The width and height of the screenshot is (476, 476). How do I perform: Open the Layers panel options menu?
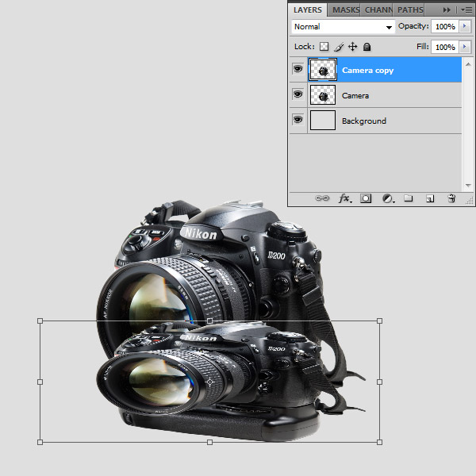click(466, 10)
